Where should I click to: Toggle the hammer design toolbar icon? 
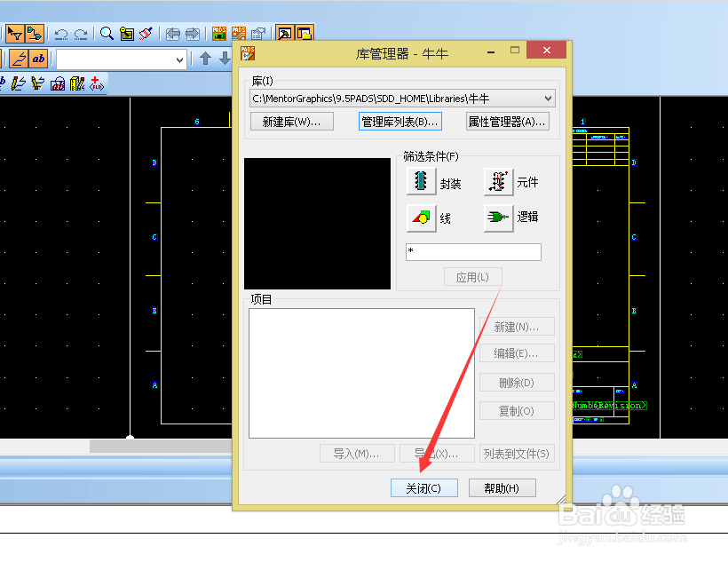point(285,34)
